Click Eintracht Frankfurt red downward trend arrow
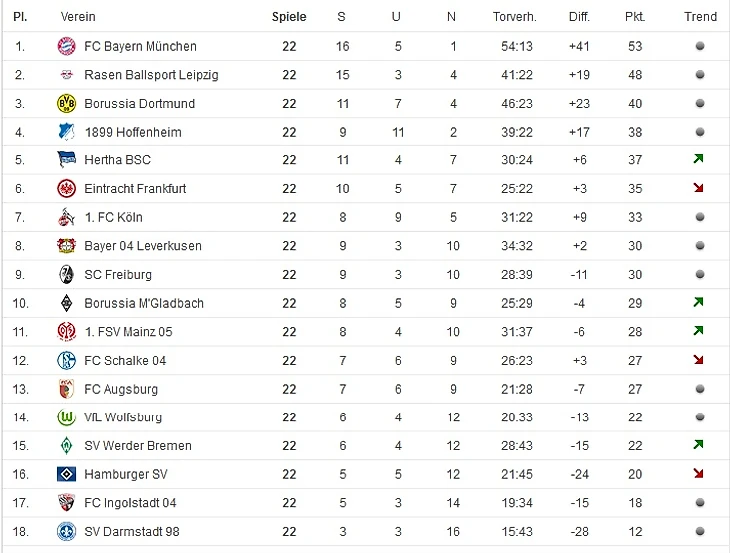Viewport: 730px width, 553px height. [698, 188]
